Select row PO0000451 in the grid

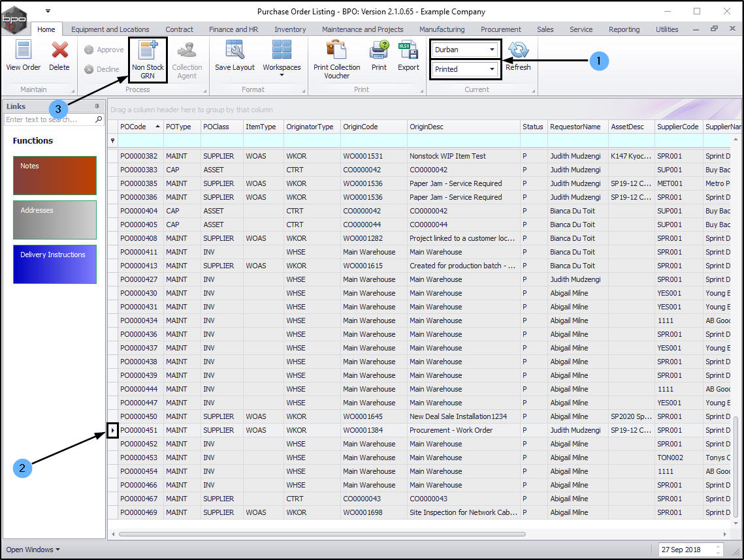pyautogui.click(x=140, y=430)
